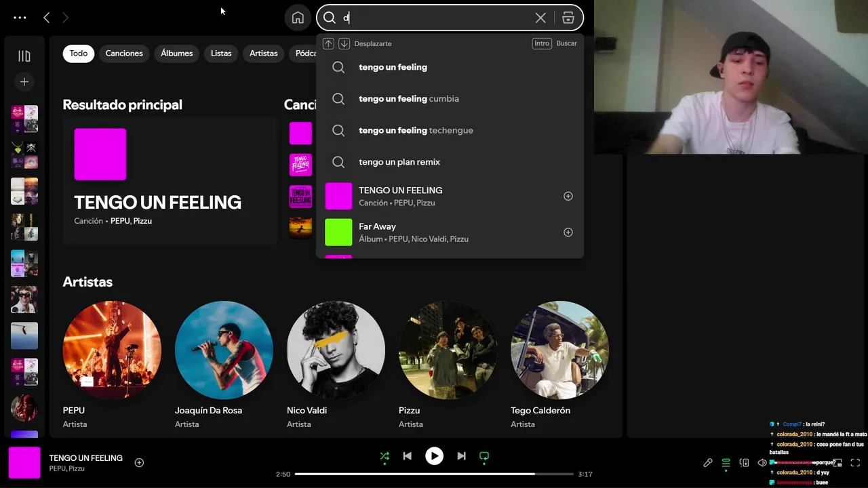
Task: Open the Tego Calderón artist name
Action: click(x=540, y=411)
